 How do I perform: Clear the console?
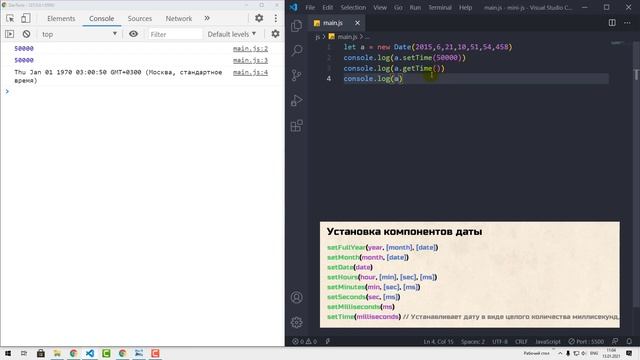click(27, 34)
